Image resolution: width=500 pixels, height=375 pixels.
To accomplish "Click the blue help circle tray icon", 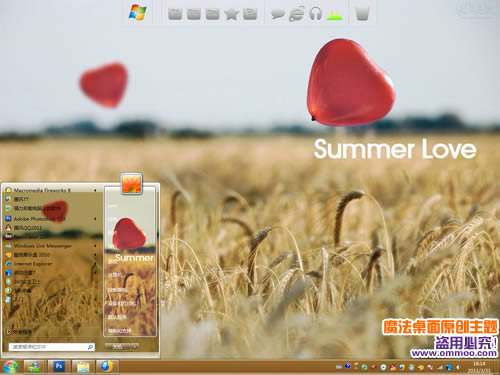I will click(x=348, y=366).
